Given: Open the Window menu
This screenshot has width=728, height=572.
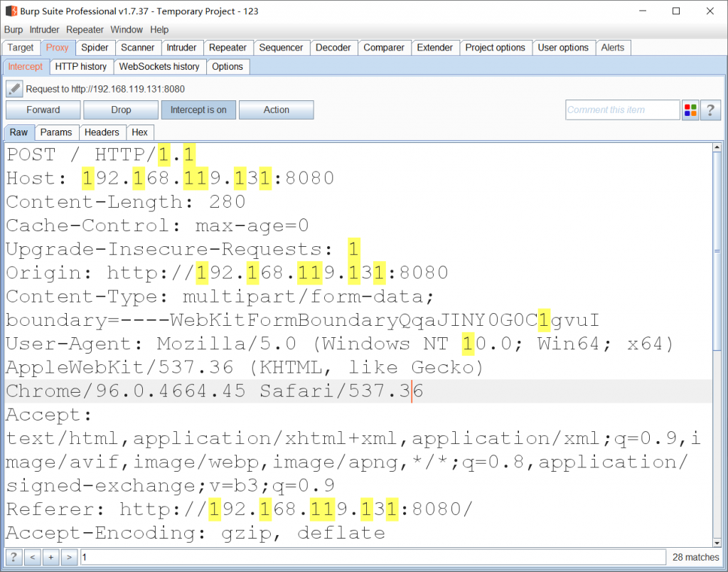Looking at the screenshot, I should 127,30.
